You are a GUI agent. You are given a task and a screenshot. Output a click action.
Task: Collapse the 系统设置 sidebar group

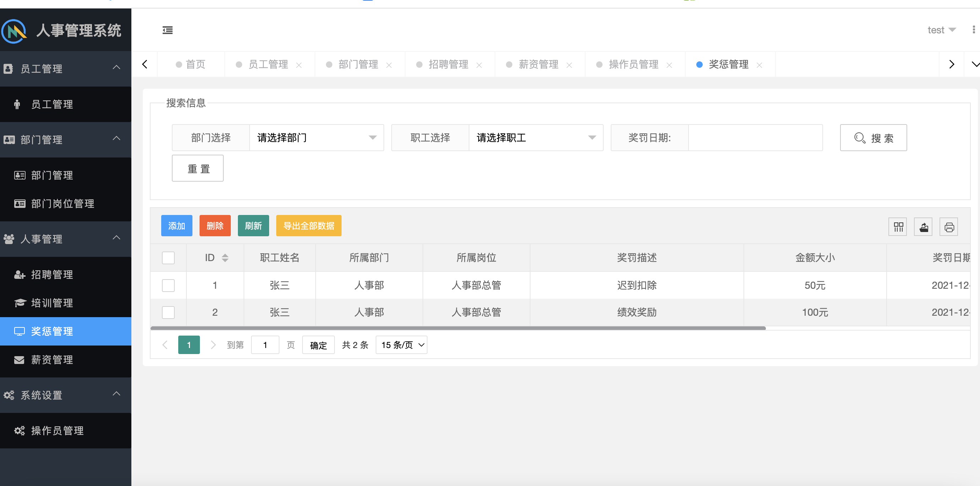coord(65,395)
